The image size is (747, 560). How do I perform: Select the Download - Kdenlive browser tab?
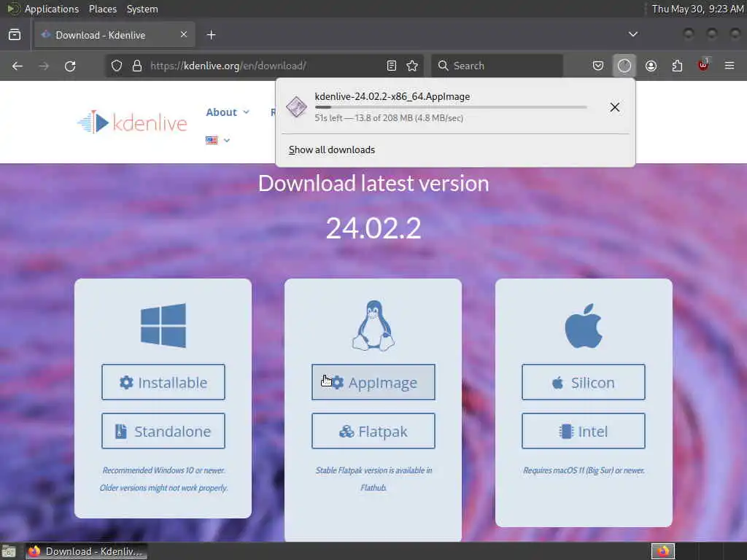(115, 35)
